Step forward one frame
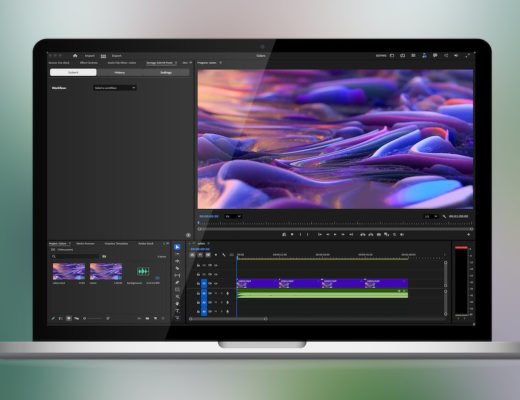 [343, 235]
